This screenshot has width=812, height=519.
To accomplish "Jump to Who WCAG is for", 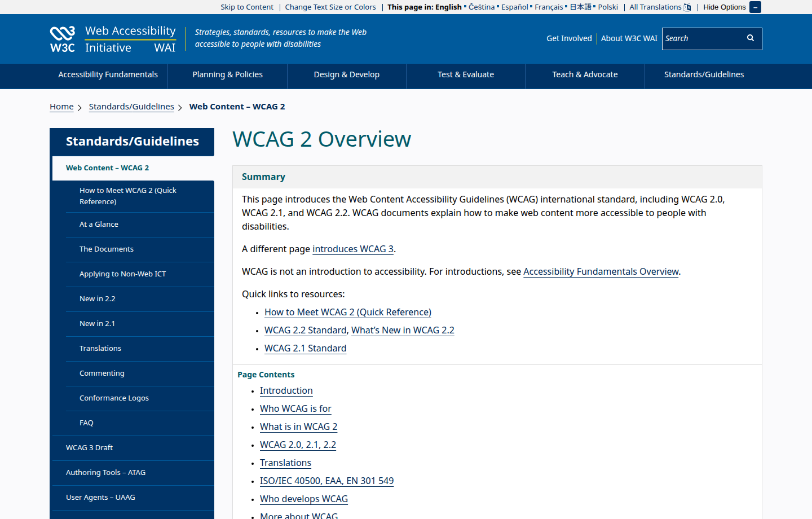I will pyautogui.click(x=295, y=409).
